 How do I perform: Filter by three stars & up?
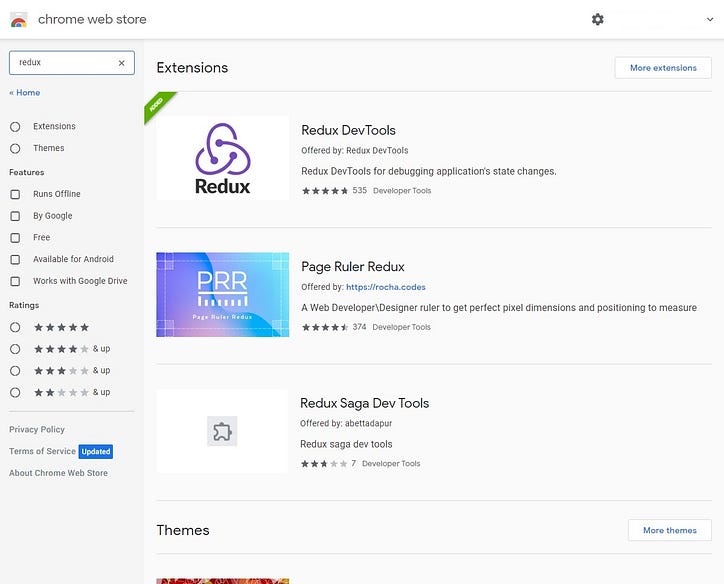click(x=15, y=371)
